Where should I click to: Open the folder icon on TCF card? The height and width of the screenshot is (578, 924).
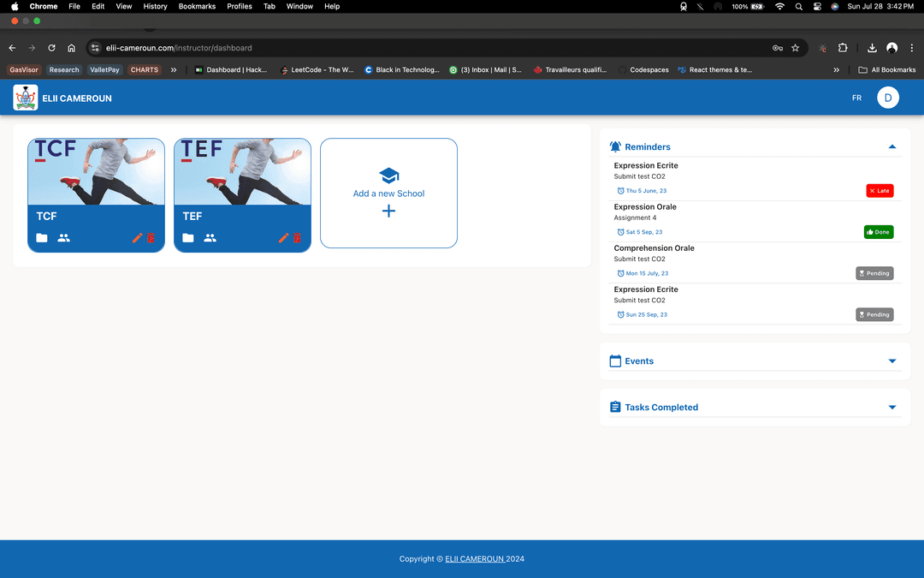click(42, 238)
